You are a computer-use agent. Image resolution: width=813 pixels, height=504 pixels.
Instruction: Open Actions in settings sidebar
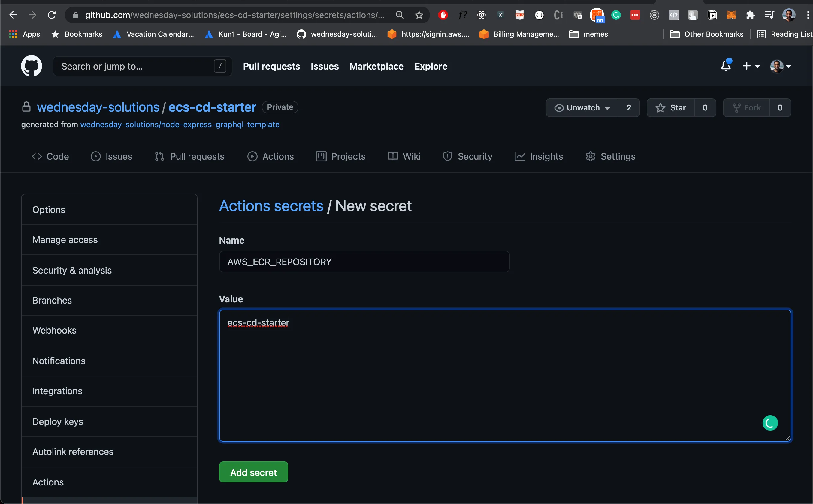point(109,482)
